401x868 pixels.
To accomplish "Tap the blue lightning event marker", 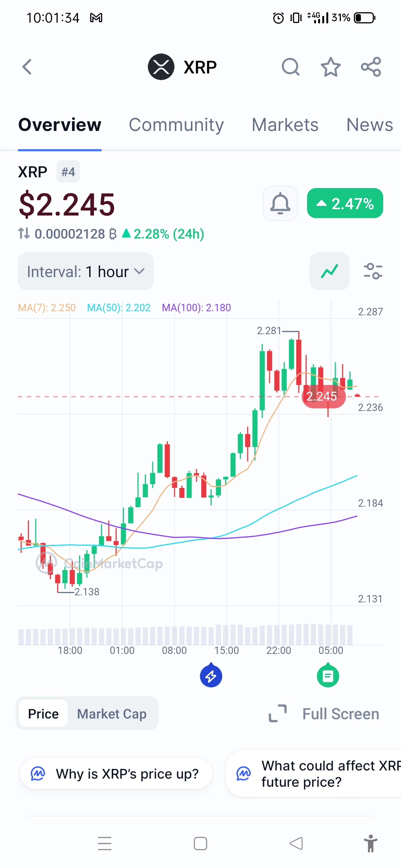I will pos(211,675).
